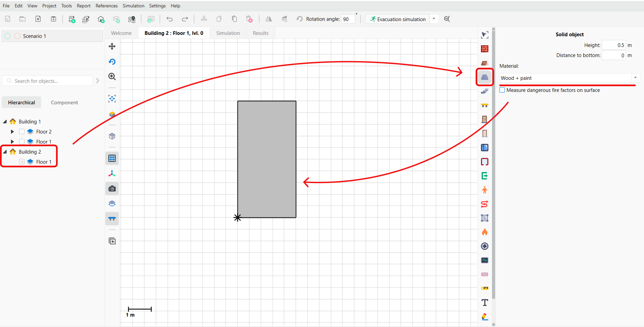
Task: Select the Door tool icon
Action: click(484, 119)
